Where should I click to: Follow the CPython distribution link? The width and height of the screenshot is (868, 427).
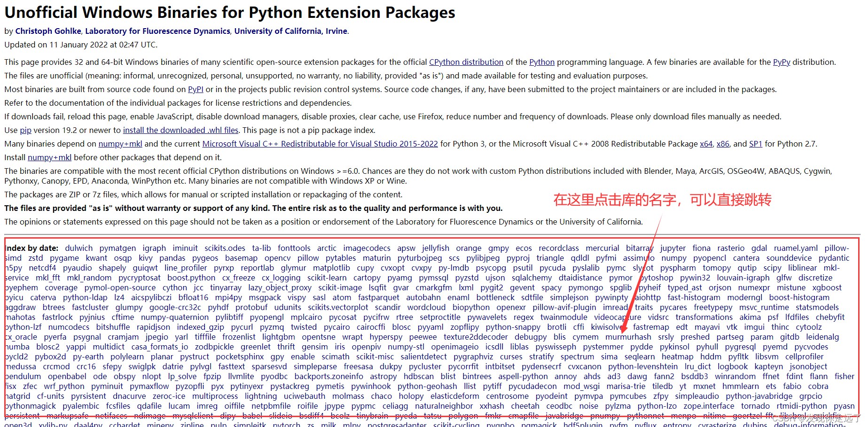click(x=466, y=62)
